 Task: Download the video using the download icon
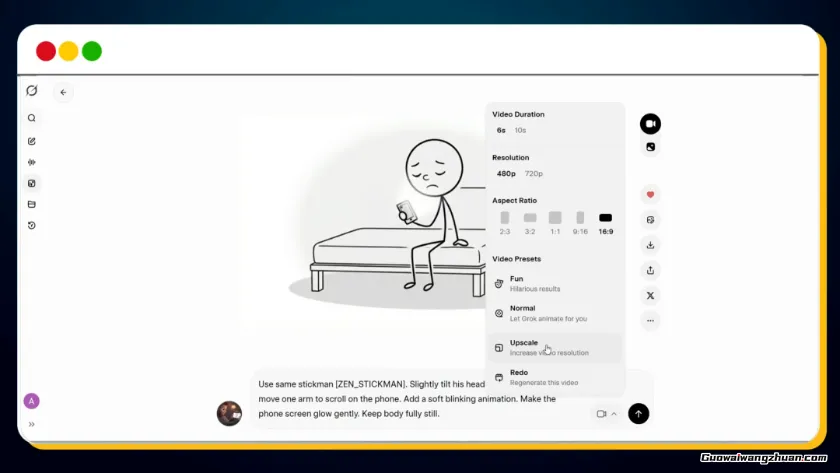tap(650, 245)
